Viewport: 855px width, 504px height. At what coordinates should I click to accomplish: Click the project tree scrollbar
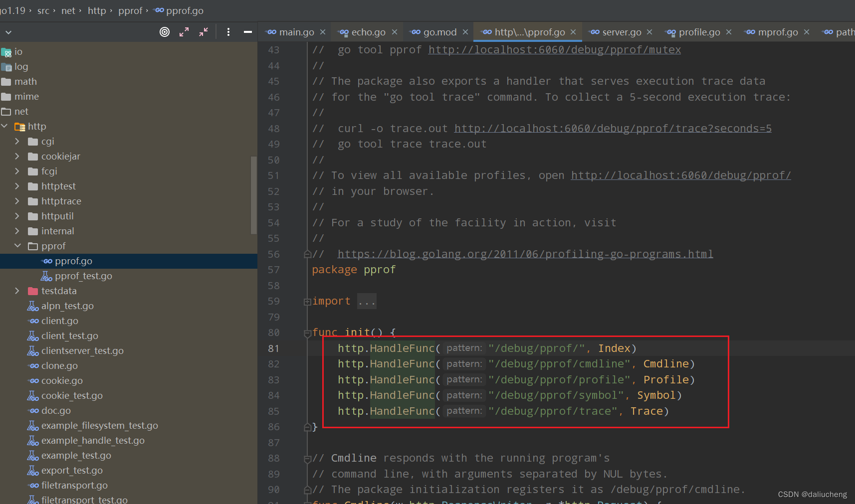coord(253,195)
